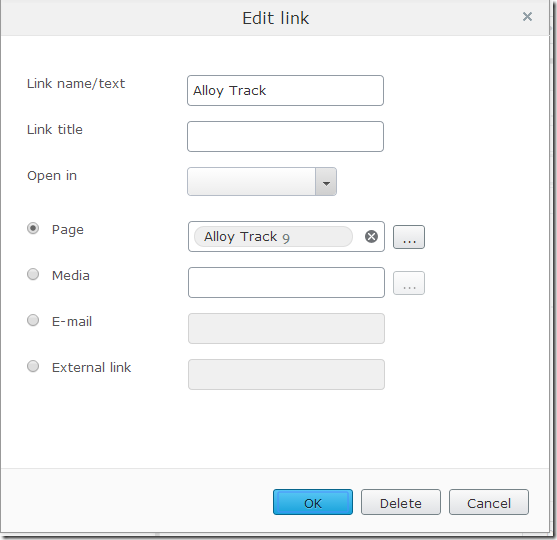Close the Edit link dialog

coord(527,16)
